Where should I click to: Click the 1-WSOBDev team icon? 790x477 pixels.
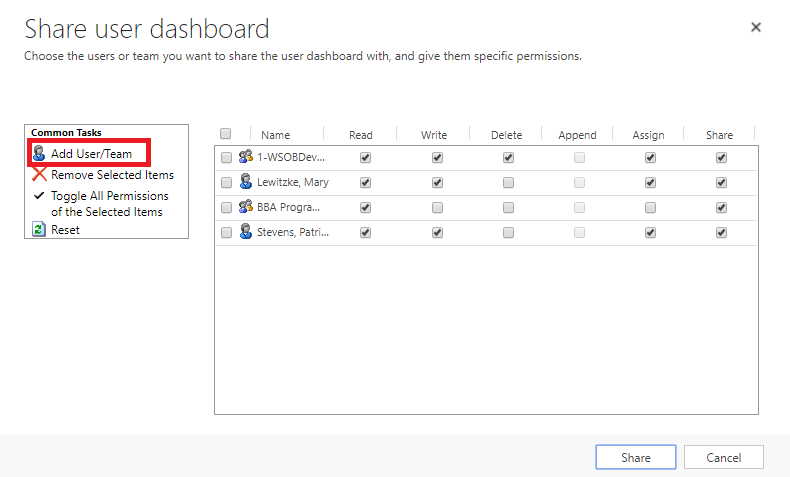(x=245, y=157)
